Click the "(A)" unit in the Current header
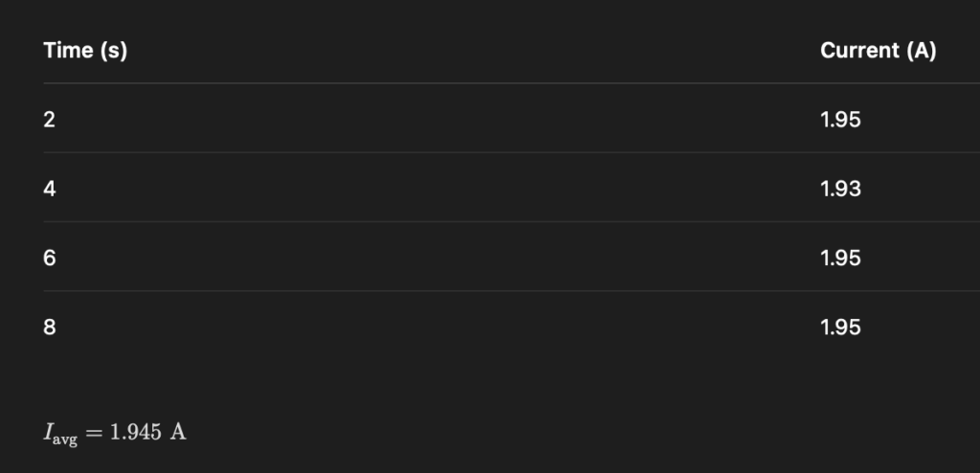Viewport: 980px width, 473px height. click(x=921, y=52)
